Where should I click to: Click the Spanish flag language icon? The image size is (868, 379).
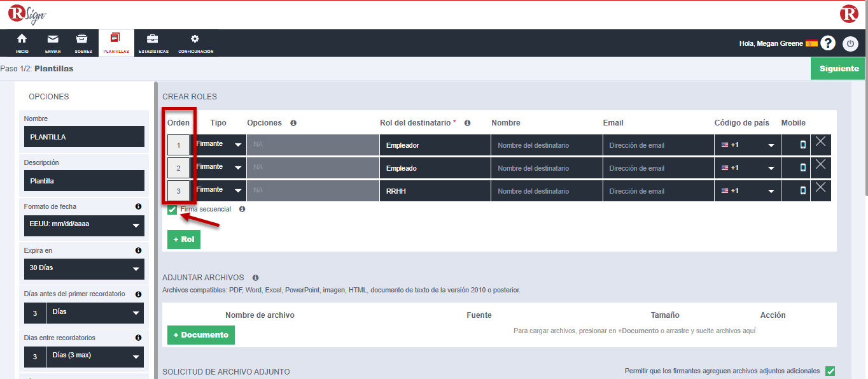coord(811,43)
